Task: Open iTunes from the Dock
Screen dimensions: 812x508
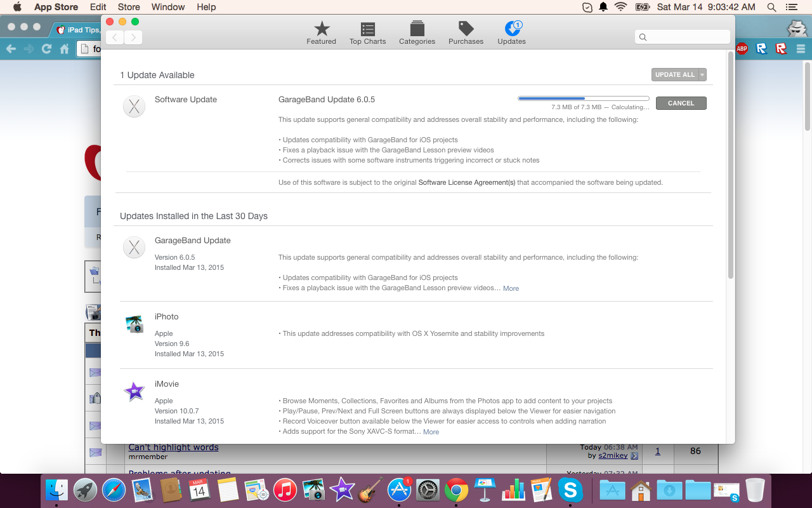Action: pos(285,490)
